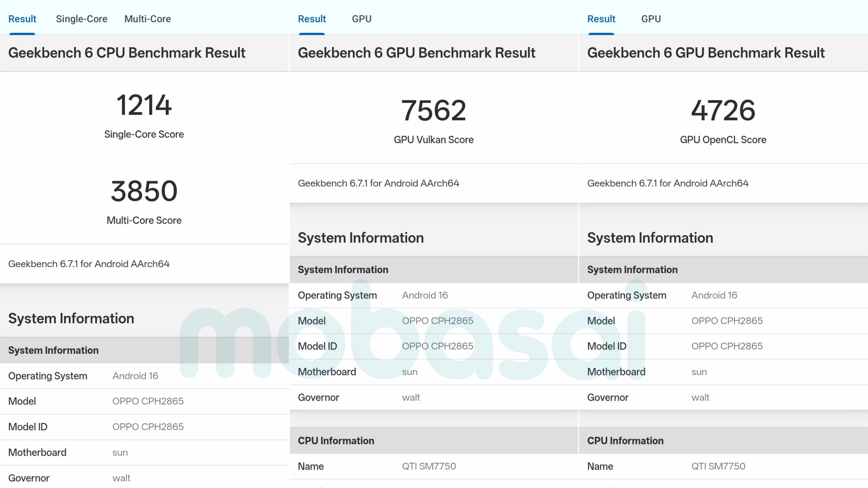Click System Information table header in OpenCL panel

[723, 269]
